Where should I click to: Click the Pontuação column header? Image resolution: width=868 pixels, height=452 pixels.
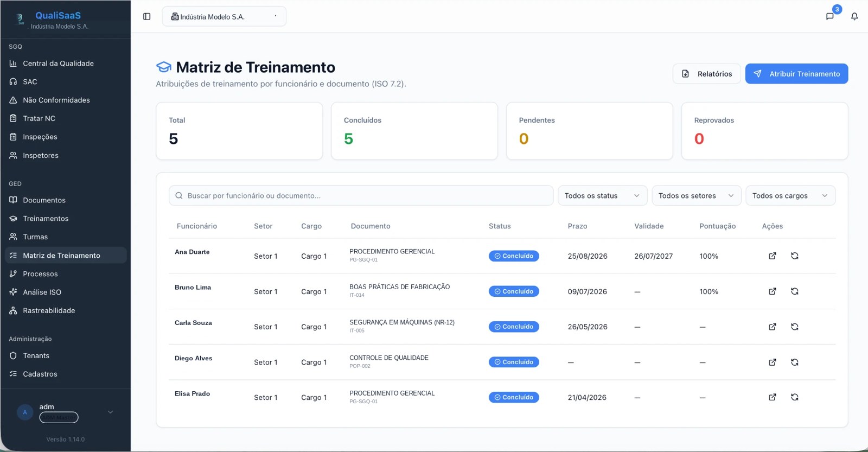pos(718,226)
